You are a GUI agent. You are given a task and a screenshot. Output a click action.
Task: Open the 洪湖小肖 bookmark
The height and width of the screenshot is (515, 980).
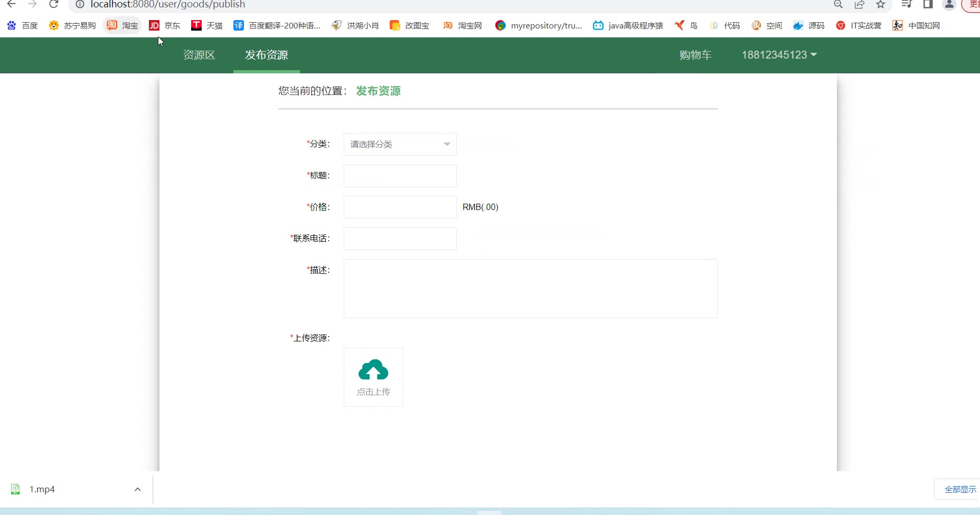coord(355,25)
